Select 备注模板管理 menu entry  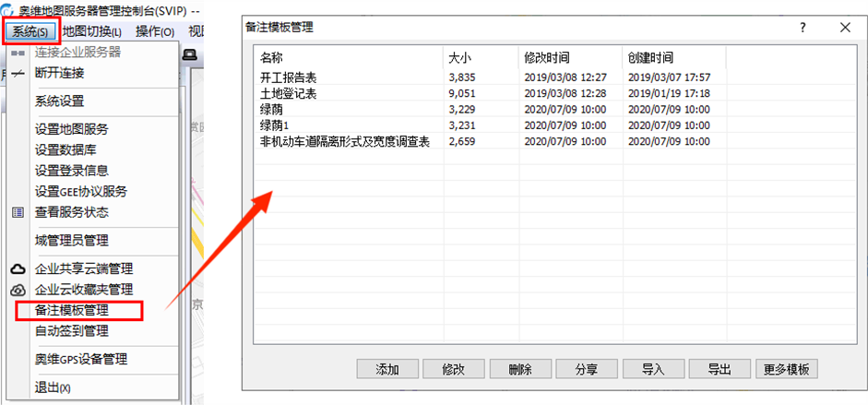pyautogui.click(x=72, y=310)
